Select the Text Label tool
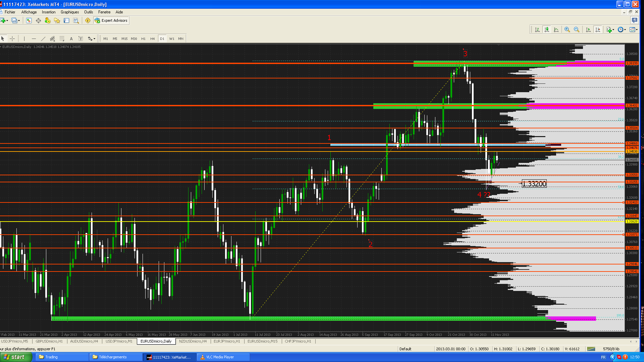Image resolution: width=644 pixels, height=362 pixels. (x=80, y=39)
